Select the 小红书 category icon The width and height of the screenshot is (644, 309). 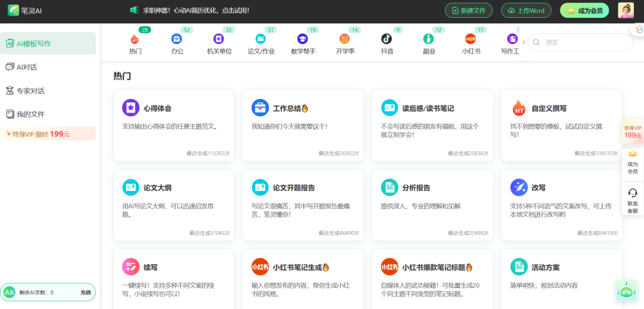(x=470, y=39)
